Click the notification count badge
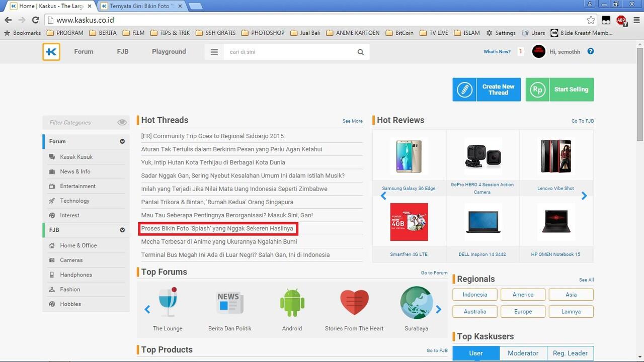Screen dimensions: 644x362 (521, 51)
